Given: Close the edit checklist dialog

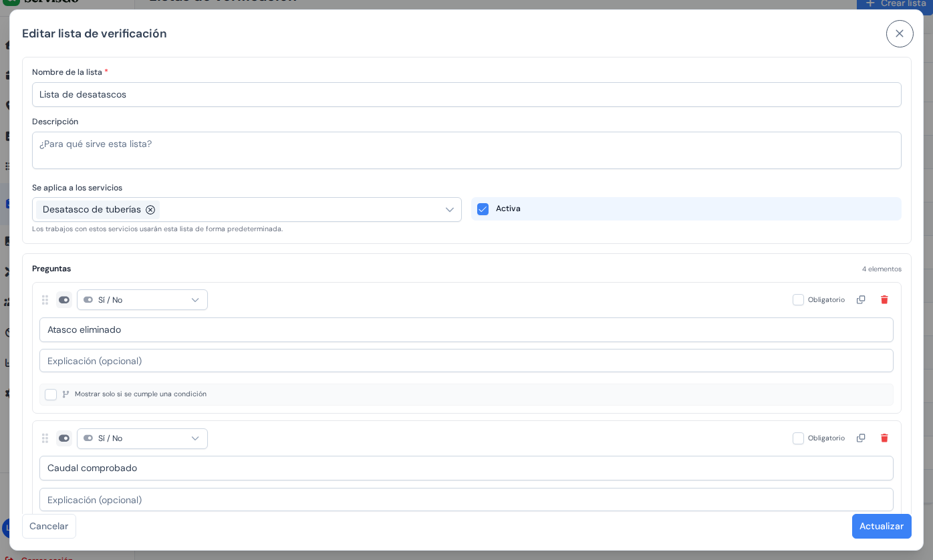Looking at the screenshot, I should 900,33.
